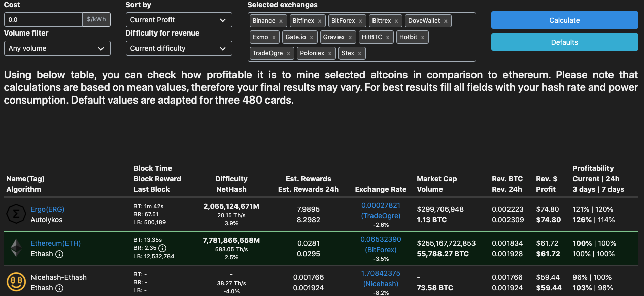Click Ethereum volume 55,788.27 BTC

tap(443, 254)
